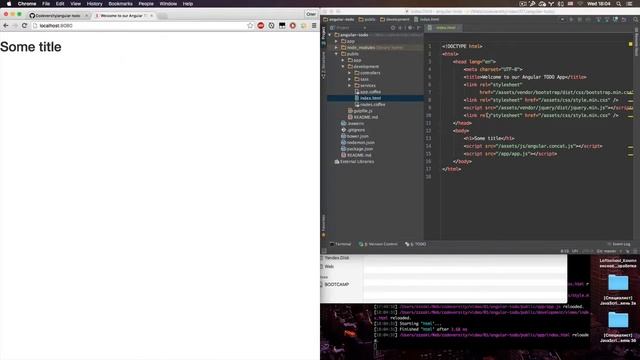Open Chrome's hamburger menu
The image size is (640, 360).
tap(314, 26)
